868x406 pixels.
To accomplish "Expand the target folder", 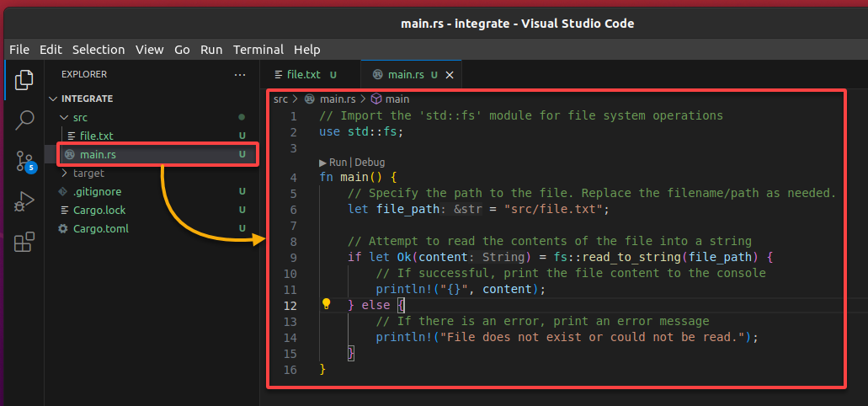I will 64,174.
